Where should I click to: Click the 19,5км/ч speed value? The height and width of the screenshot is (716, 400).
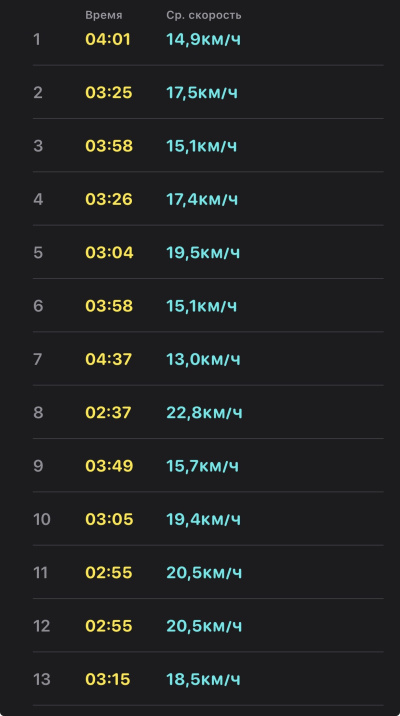(203, 253)
